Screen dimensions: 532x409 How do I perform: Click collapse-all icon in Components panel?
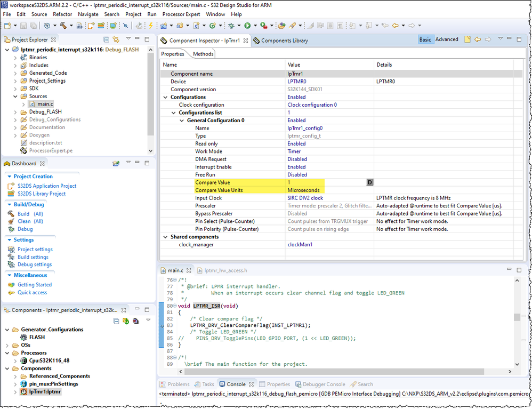click(117, 320)
